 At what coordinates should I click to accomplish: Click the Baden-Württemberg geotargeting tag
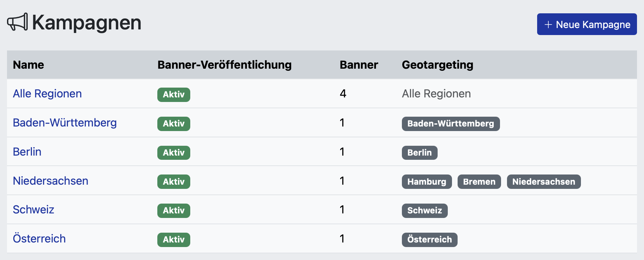click(x=450, y=124)
